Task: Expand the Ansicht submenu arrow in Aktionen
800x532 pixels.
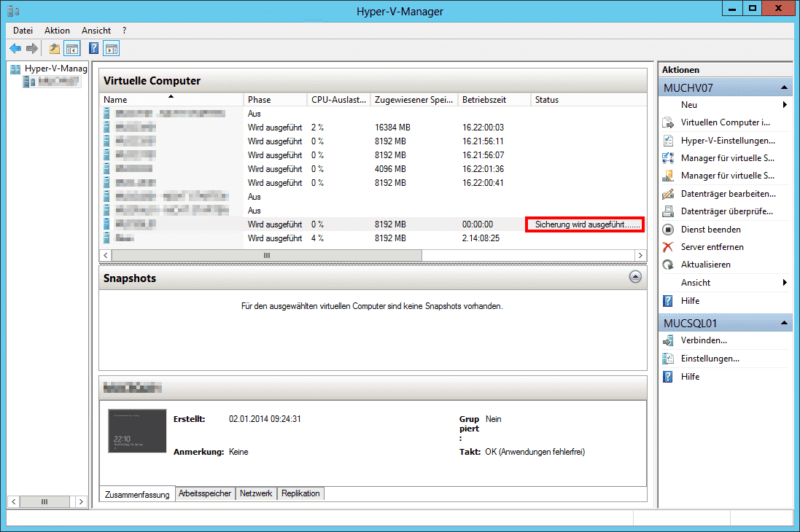Action: (785, 283)
